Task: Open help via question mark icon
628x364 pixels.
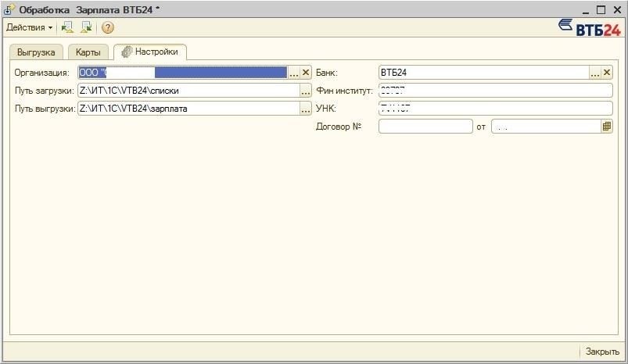Action: click(x=108, y=27)
